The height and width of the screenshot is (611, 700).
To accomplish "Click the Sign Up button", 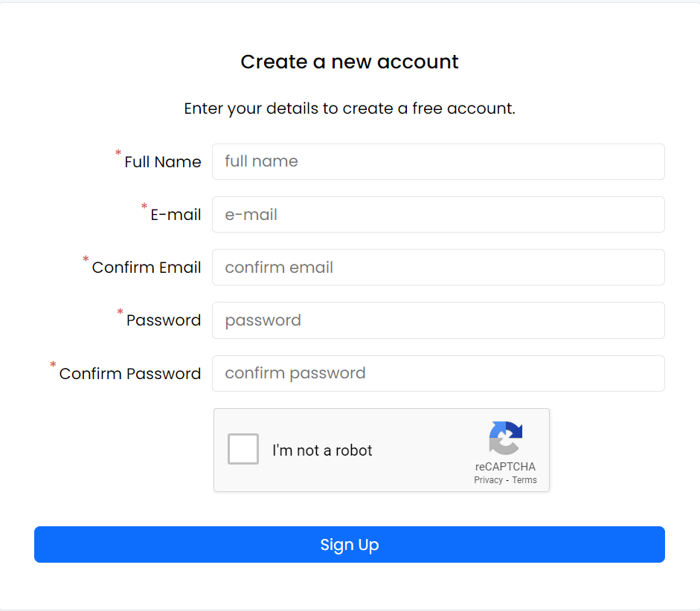I will click(350, 544).
